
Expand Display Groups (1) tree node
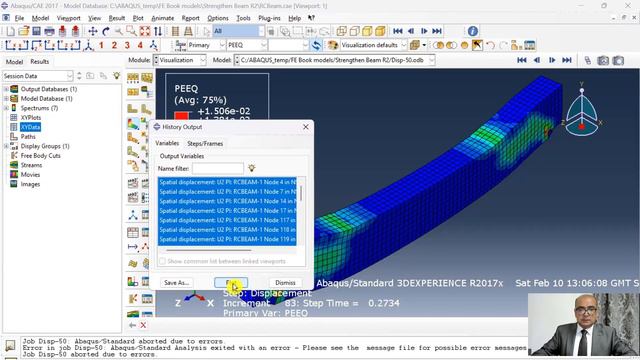pyautogui.click(x=6, y=146)
